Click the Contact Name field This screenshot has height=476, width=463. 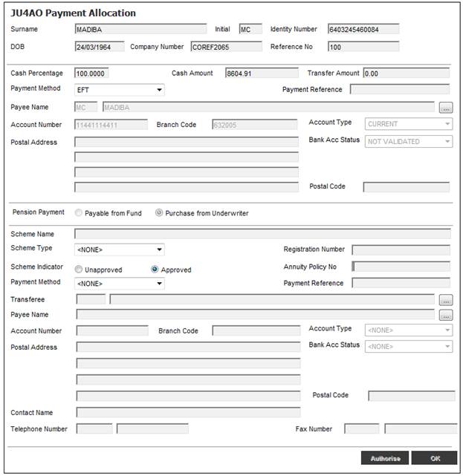[x=188, y=412]
